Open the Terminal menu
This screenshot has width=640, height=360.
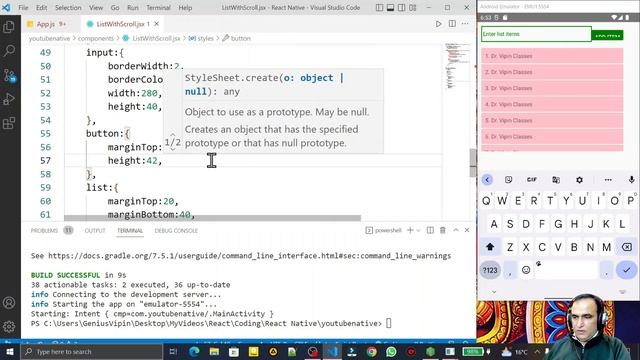click(158, 7)
